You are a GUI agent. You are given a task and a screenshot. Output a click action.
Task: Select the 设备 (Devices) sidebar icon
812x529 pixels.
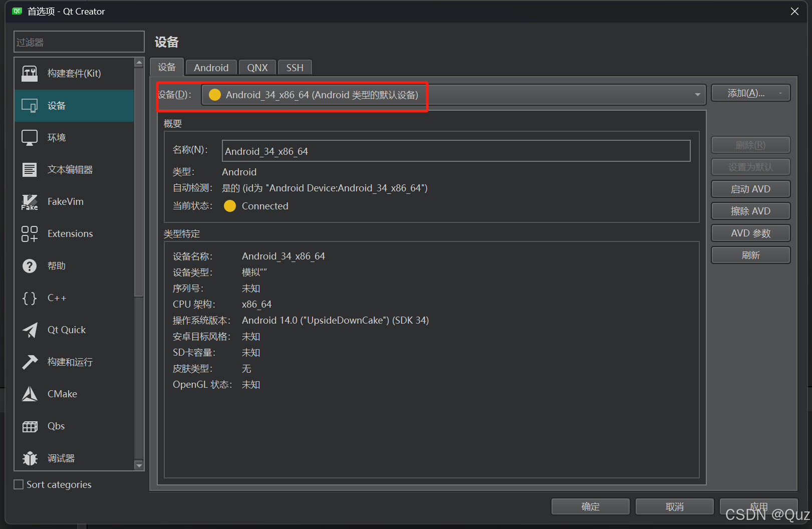[x=30, y=105]
